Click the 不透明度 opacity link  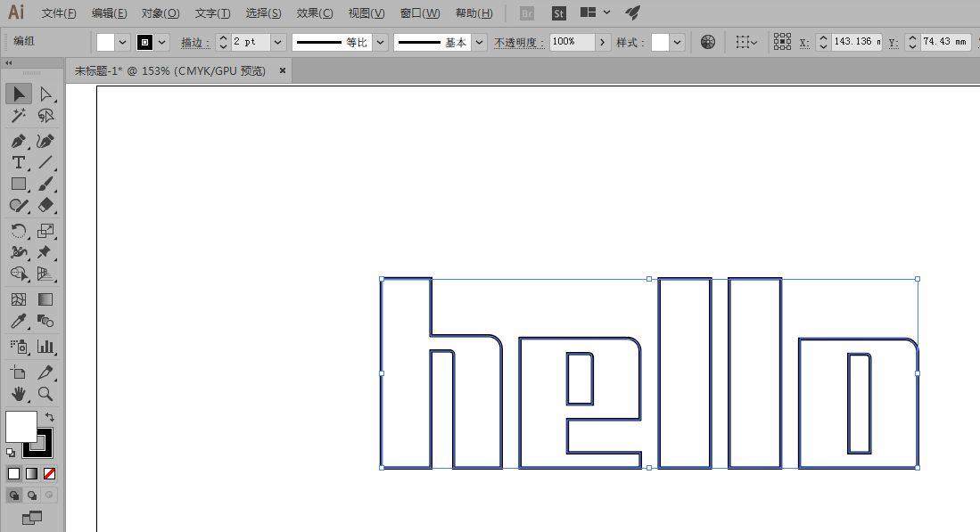[x=519, y=43]
